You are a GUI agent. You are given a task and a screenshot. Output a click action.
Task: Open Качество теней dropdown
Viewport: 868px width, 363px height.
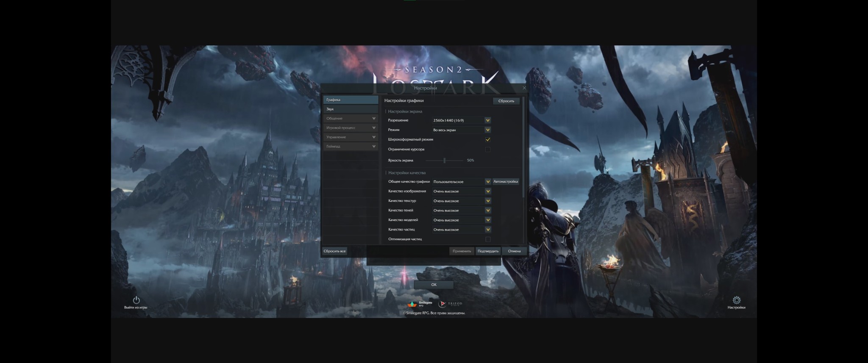click(461, 211)
